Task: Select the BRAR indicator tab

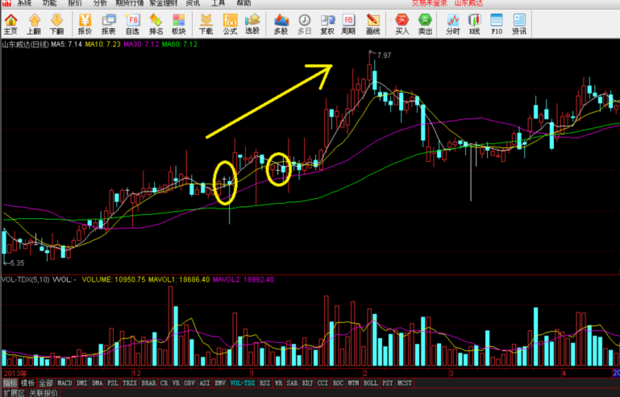Action: point(149,383)
